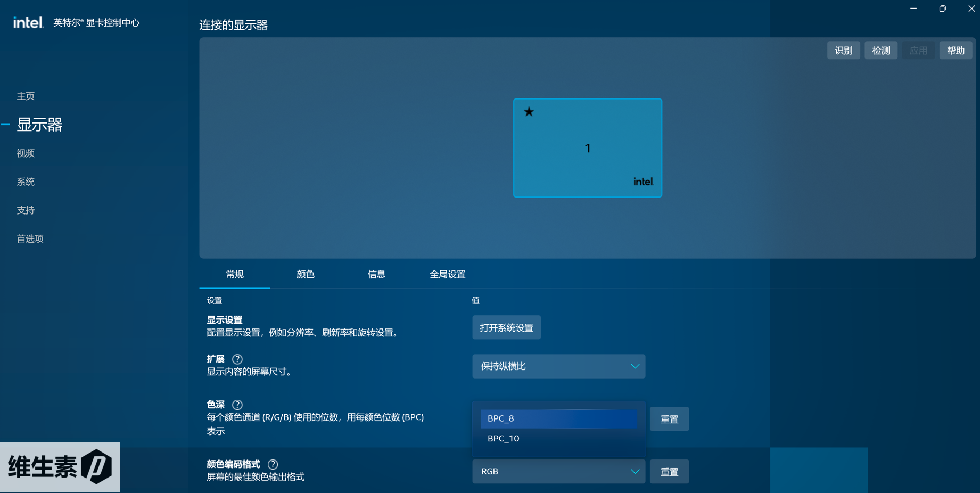Click the Intel logo in the header
Image resolution: width=980 pixels, height=493 pixels.
[x=28, y=22]
